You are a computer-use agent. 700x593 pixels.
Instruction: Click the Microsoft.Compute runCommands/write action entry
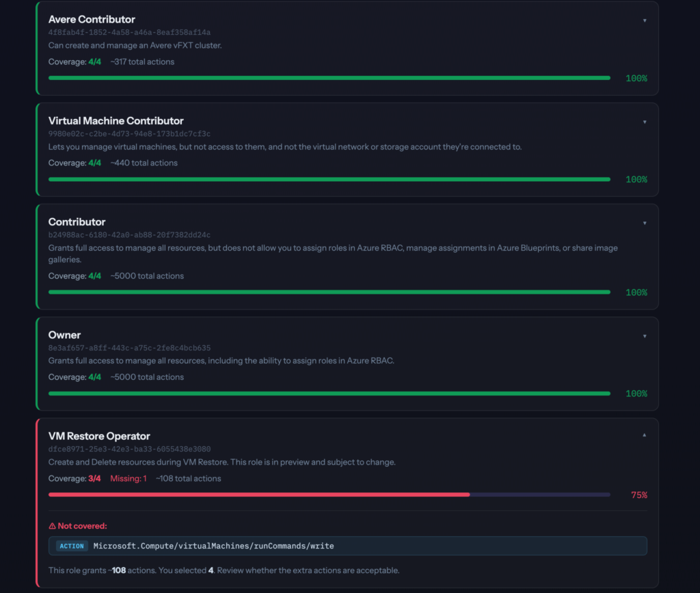pos(213,546)
